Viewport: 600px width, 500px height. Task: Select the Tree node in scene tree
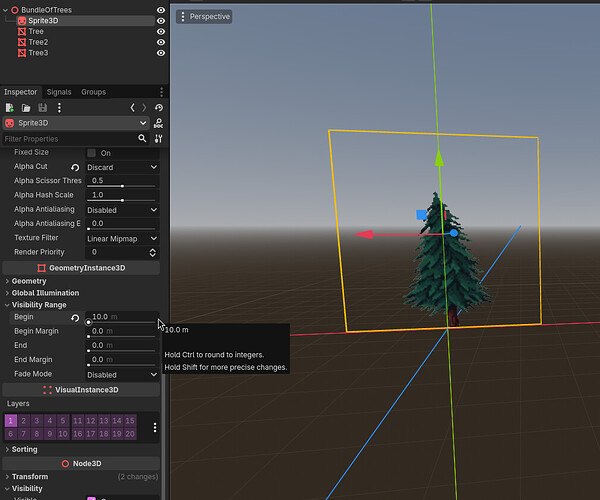36,31
